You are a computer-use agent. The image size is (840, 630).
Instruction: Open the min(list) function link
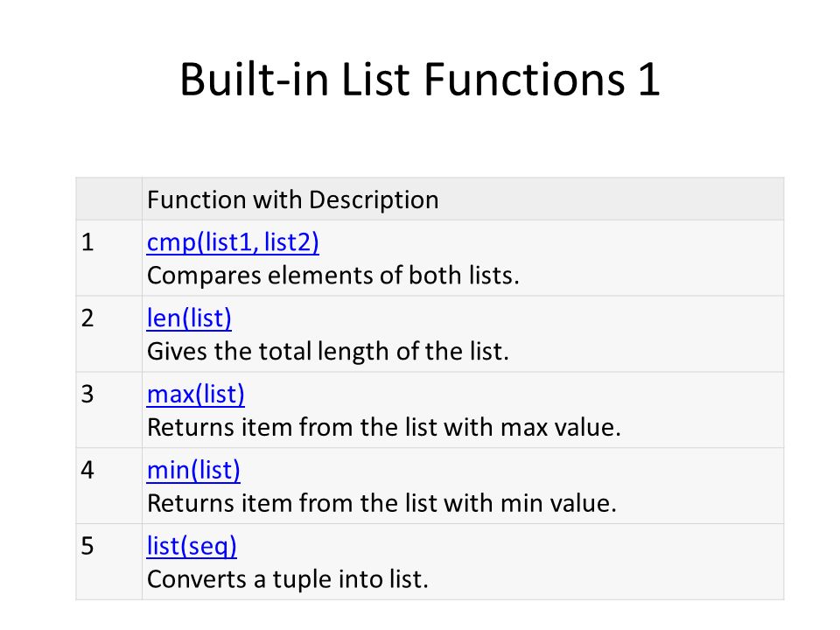tap(193, 471)
